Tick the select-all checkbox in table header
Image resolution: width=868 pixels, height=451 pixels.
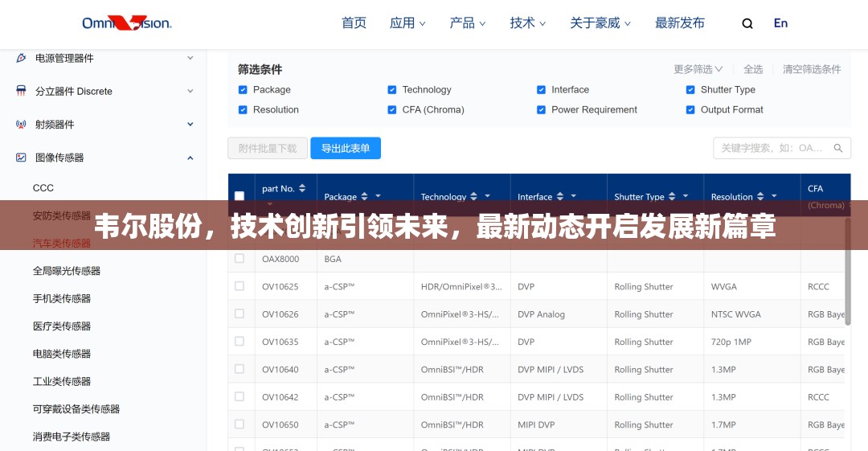(240, 195)
